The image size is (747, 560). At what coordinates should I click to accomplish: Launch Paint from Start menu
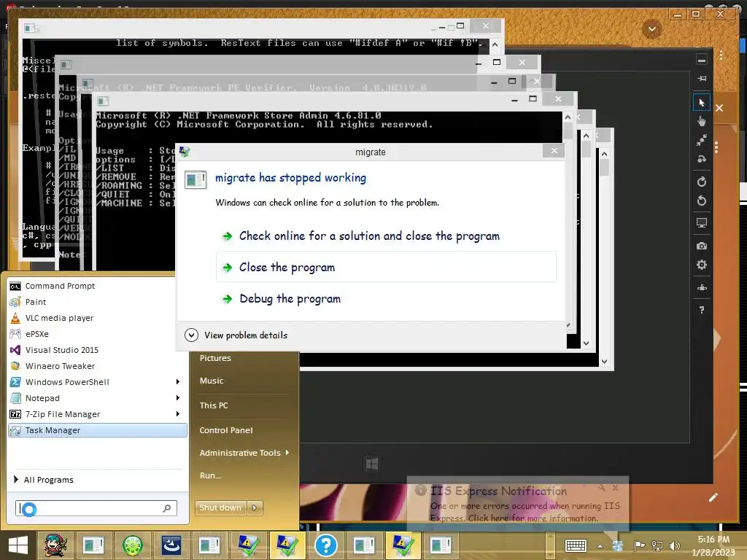click(x=98, y=302)
